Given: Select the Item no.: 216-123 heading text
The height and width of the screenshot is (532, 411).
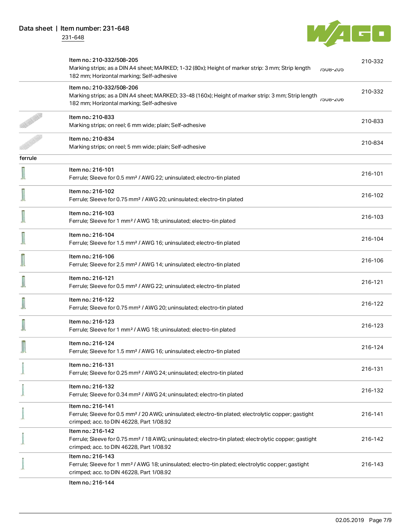Looking at the screenshot, I should (x=92, y=322).
